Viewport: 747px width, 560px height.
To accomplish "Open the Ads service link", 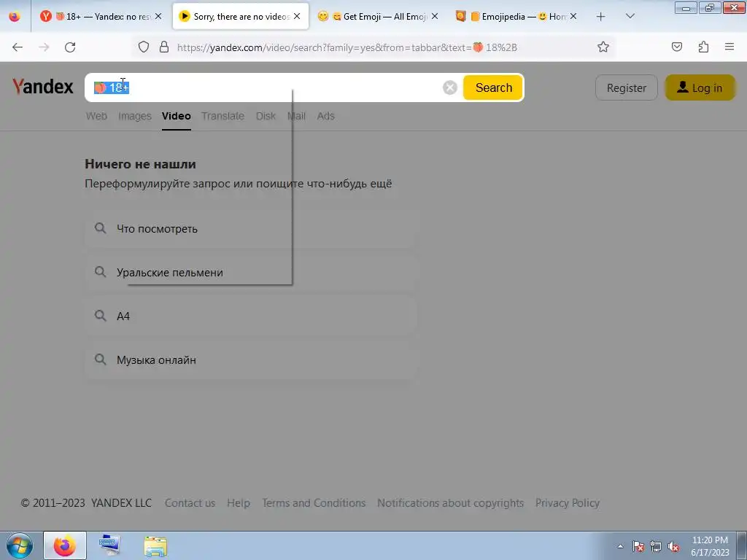I will [326, 116].
